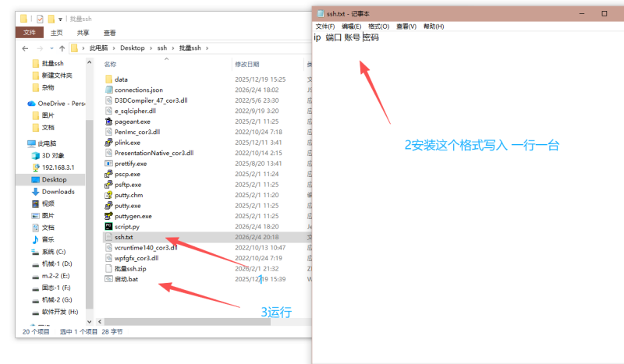Viewport: 624px width, 364px height.
Task: Select the pageant.exe file icon
Action: pyautogui.click(x=108, y=122)
